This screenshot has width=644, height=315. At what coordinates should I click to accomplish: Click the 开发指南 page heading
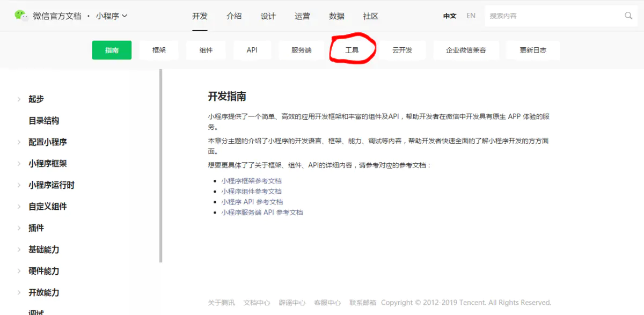227,97
